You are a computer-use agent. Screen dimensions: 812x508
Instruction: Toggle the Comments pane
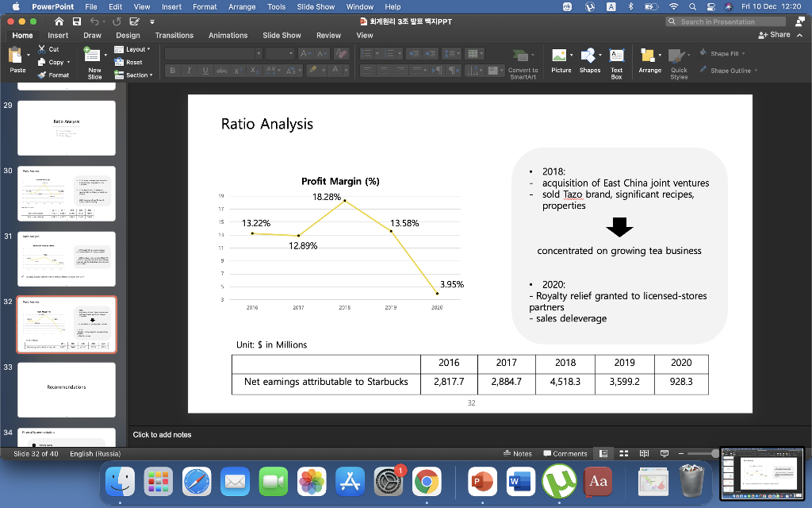click(x=565, y=453)
